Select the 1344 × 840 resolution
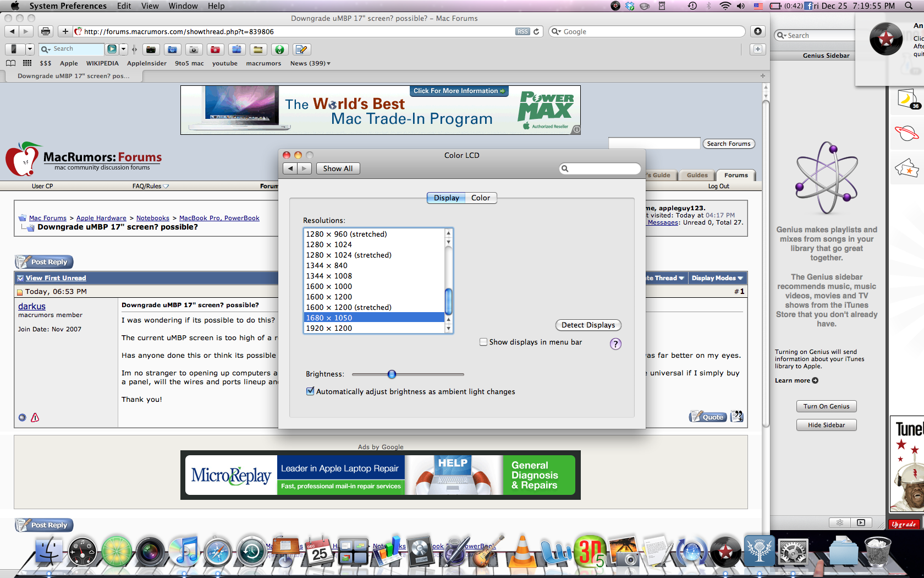Screen dimensions: 924x578 pos(374,265)
